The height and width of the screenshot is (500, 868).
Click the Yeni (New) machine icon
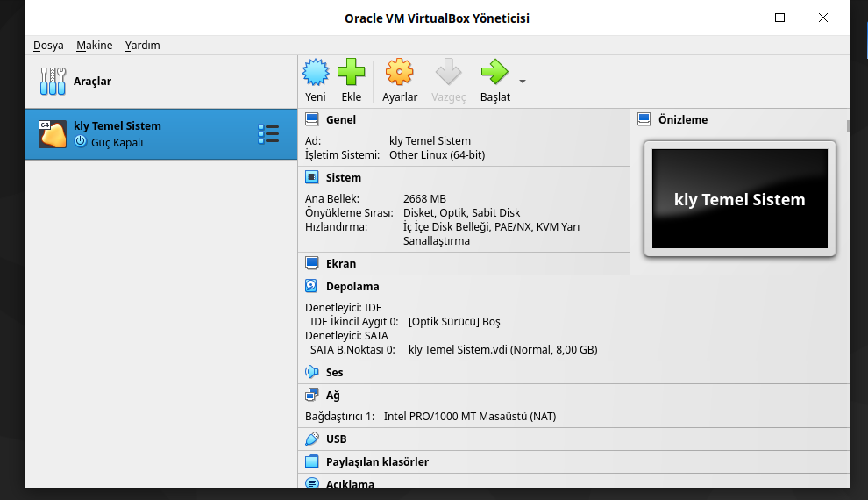316,73
